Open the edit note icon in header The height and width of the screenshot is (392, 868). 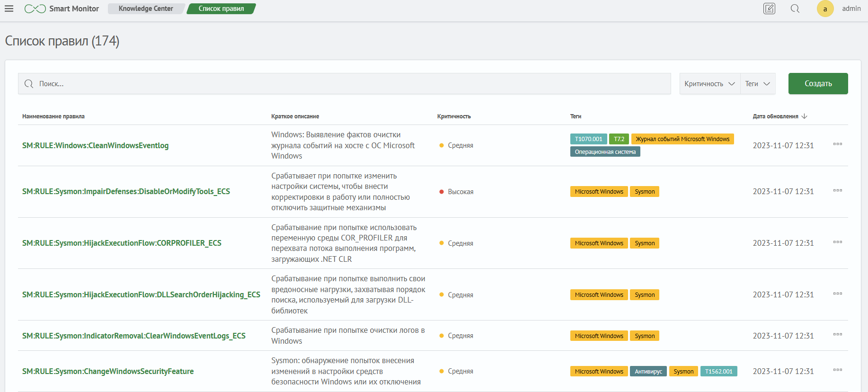tap(770, 9)
